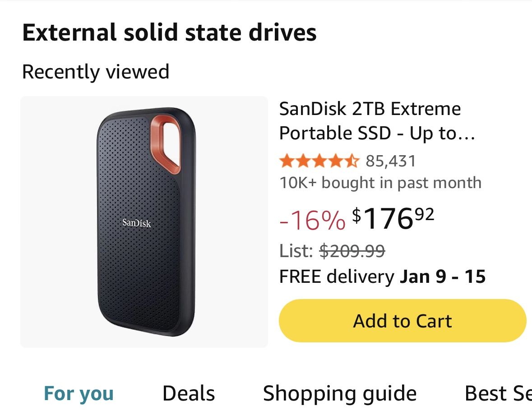Image resolution: width=532 pixels, height=410 pixels.
Task: Click the External solid state drives heading
Action: 169,32
